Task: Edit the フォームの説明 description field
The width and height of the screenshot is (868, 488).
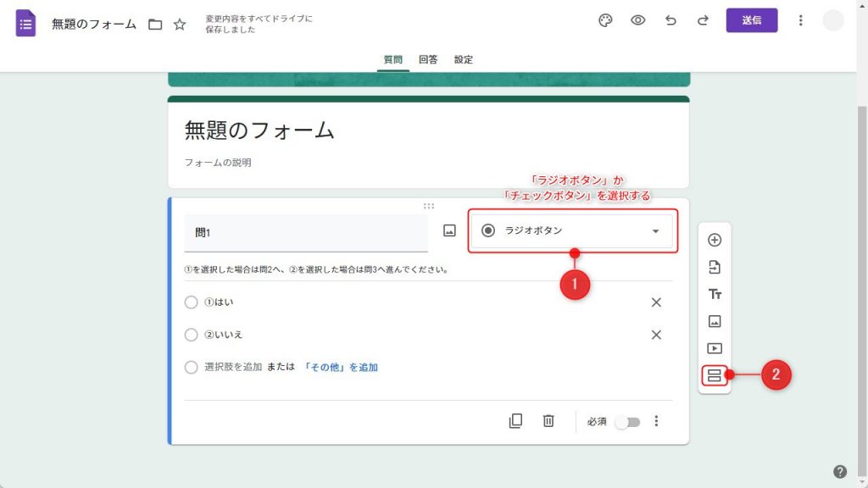Action: 218,163
